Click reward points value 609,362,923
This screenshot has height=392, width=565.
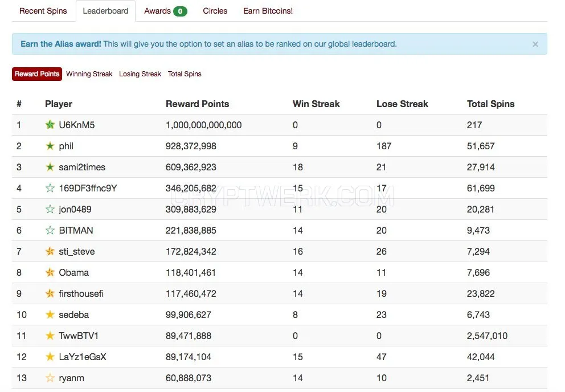click(x=191, y=167)
